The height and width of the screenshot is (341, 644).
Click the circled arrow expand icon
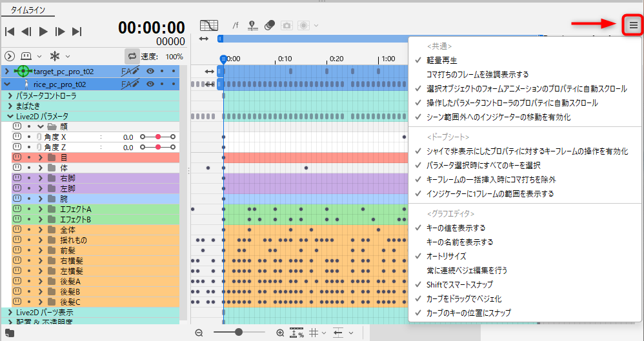[10, 56]
